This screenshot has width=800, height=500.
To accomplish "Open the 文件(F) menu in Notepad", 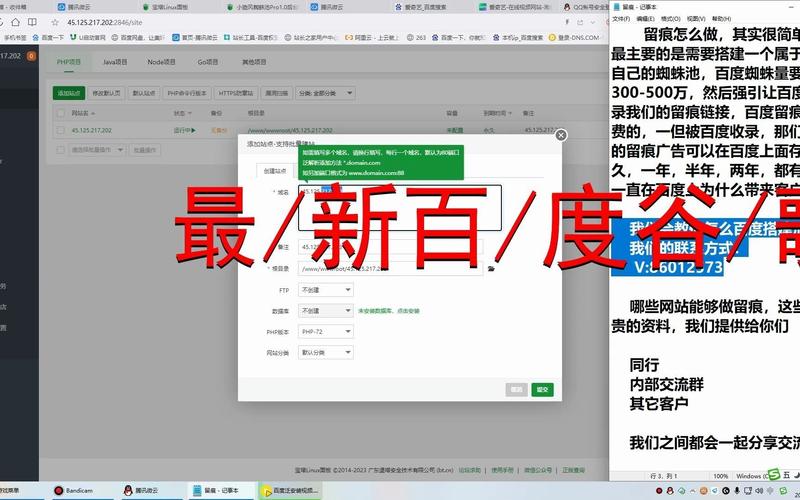I will (x=621, y=19).
